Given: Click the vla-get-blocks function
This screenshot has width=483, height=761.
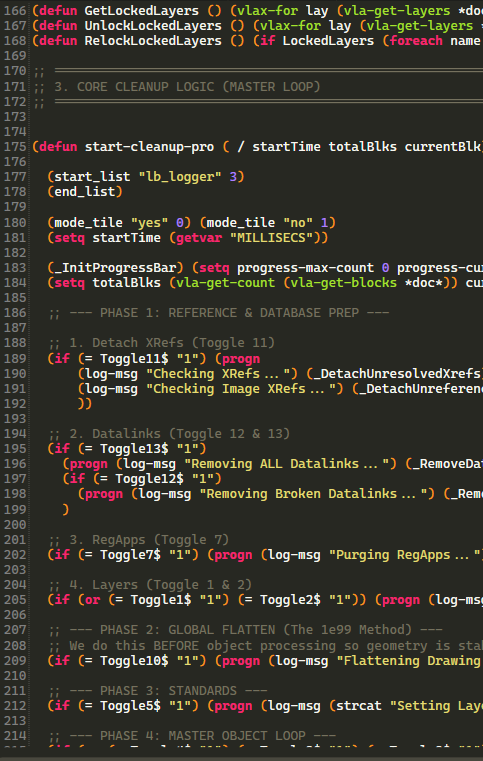Looking at the screenshot, I should point(343,283).
